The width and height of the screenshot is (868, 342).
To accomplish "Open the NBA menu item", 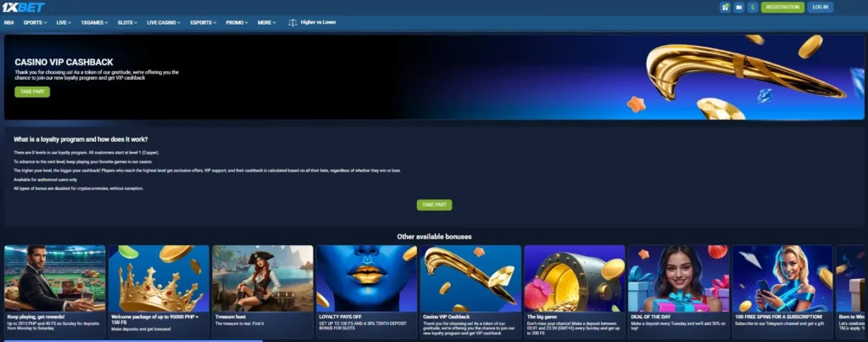I will click(x=8, y=23).
